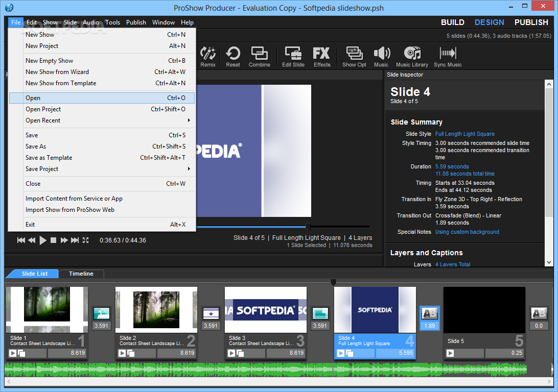Screen dimensions: 558x392
Task: Select the Slide 3 Softpedia thumbnail
Action: click(x=266, y=309)
